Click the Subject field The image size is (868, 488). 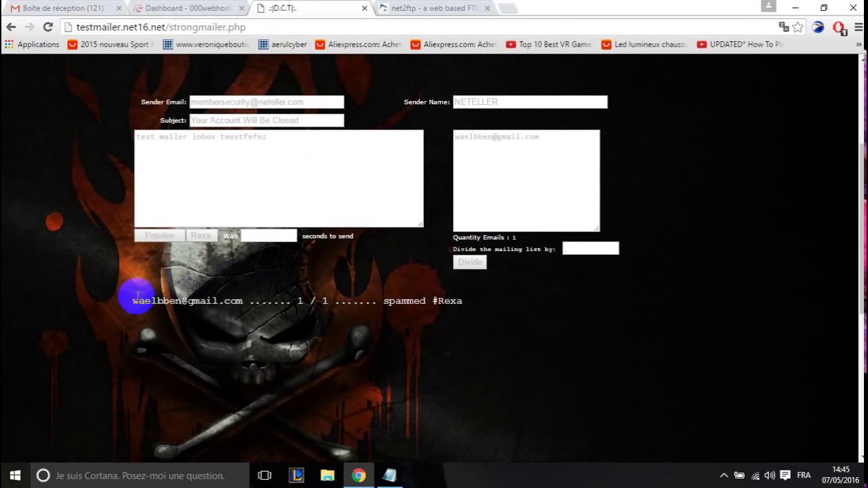267,120
